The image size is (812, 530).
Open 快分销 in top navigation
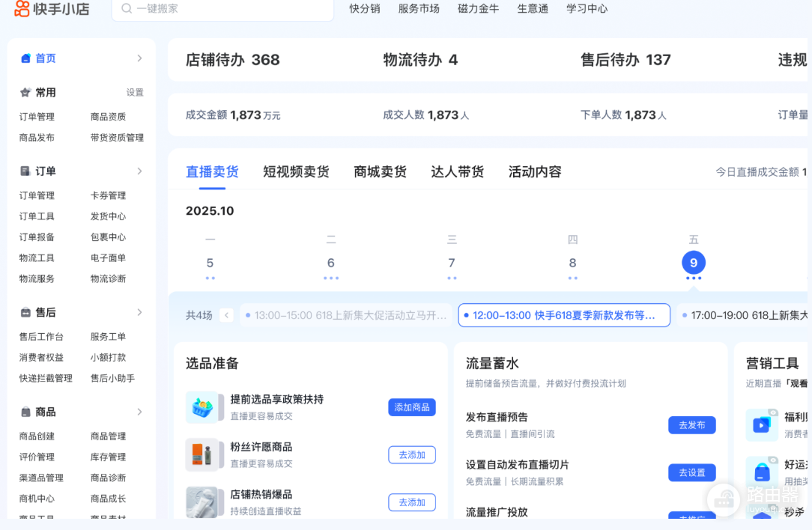(x=365, y=9)
